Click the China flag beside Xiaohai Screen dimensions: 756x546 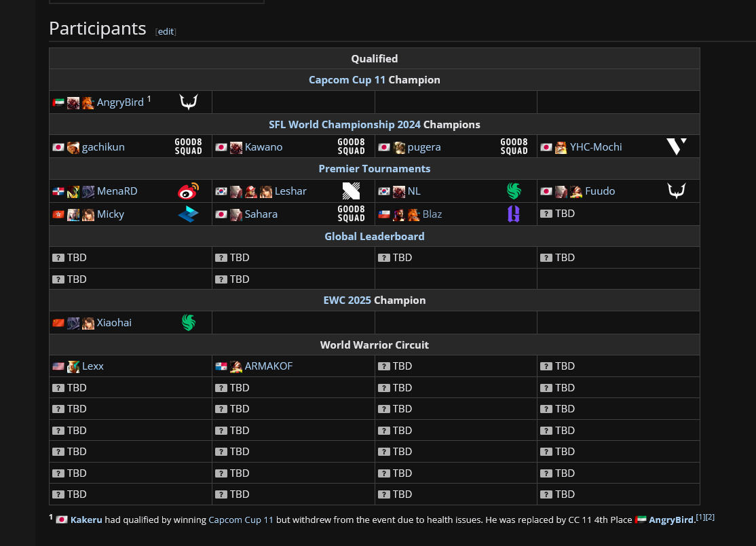(x=58, y=323)
